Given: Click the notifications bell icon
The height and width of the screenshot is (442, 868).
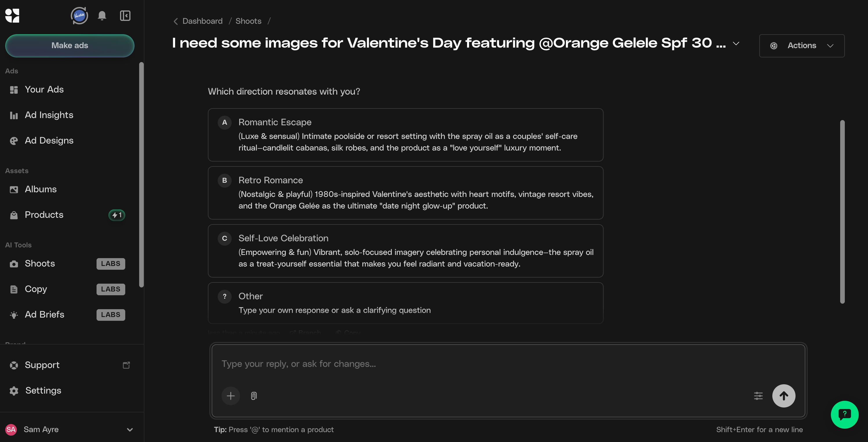Looking at the screenshot, I should tap(102, 16).
